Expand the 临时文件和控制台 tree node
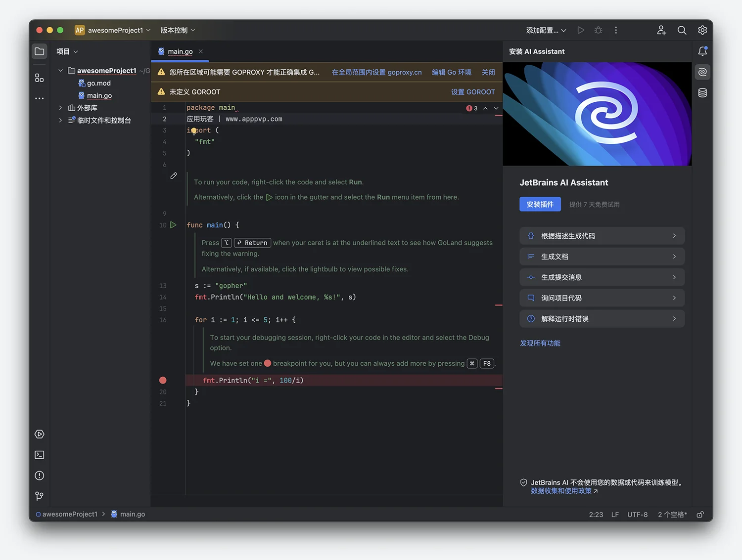 click(x=61, y=120)
